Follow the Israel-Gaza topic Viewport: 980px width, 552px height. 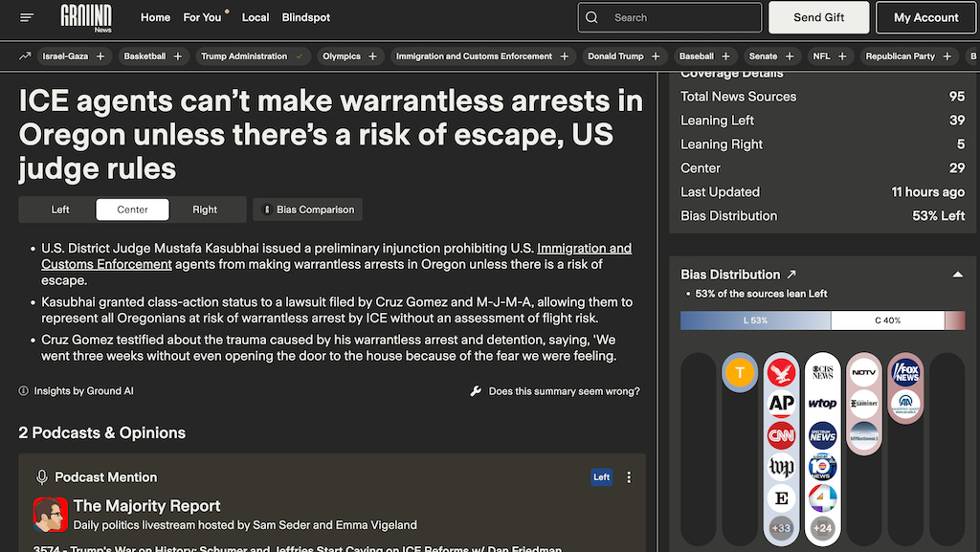(x=100, y=56)
